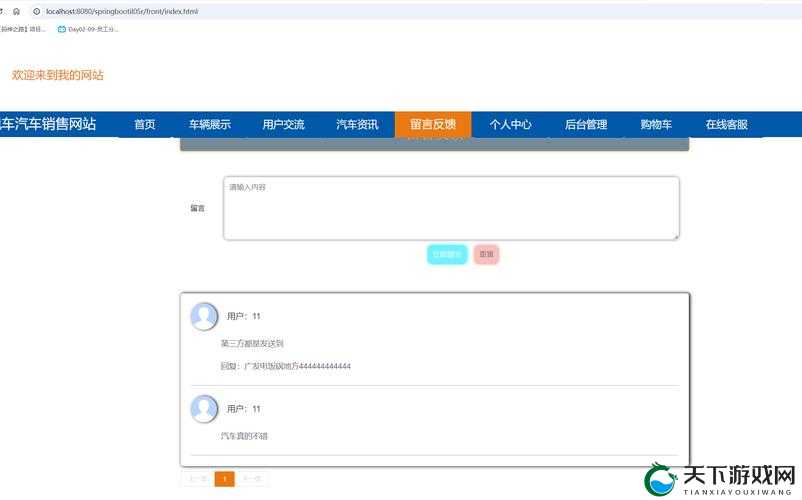Open the 在线客服 nav item

click(726, 124)
